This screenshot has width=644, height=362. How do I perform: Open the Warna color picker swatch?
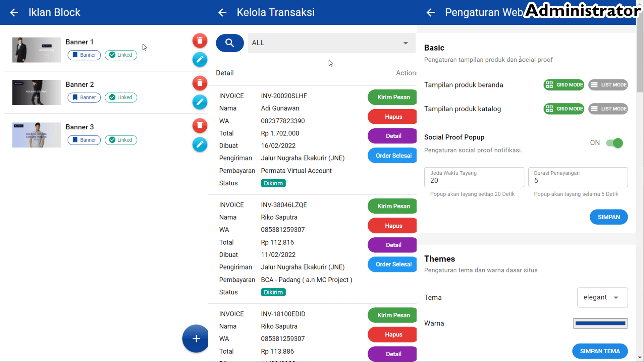(600, 323)
